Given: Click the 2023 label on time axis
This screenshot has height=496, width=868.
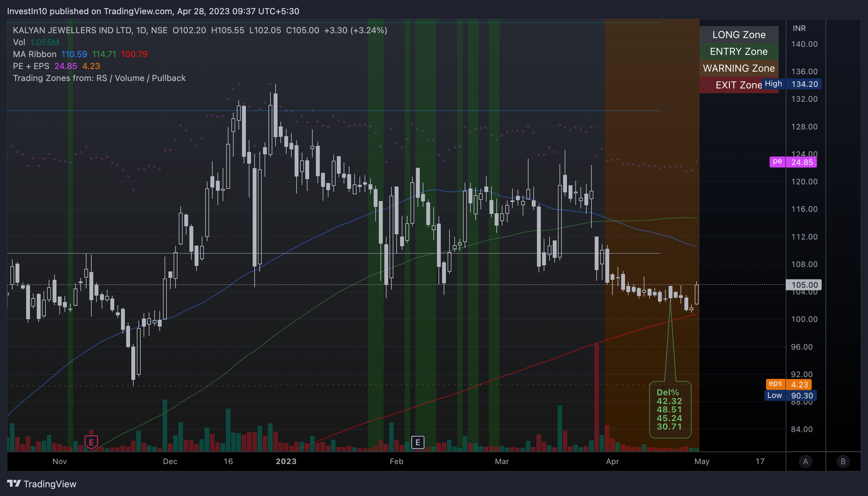Looking at the screenshot, I should tap(286, 461).
